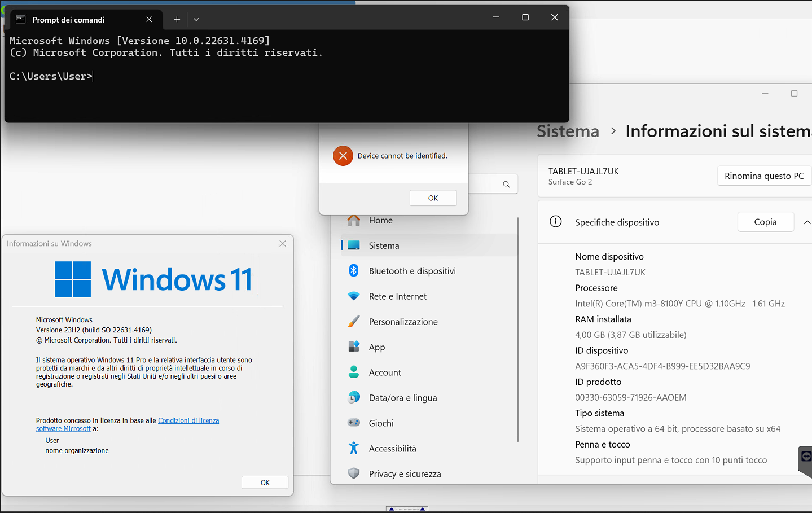Open the Condizioni di licenza link
This screenshot has width=812, height=513.
pyautogui.click(x=188, y=420)
